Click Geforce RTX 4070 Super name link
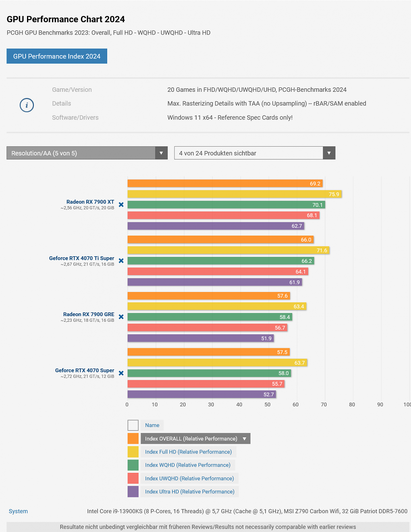The height and width of the screenshot is (532, 411). [x=85, y=370]
